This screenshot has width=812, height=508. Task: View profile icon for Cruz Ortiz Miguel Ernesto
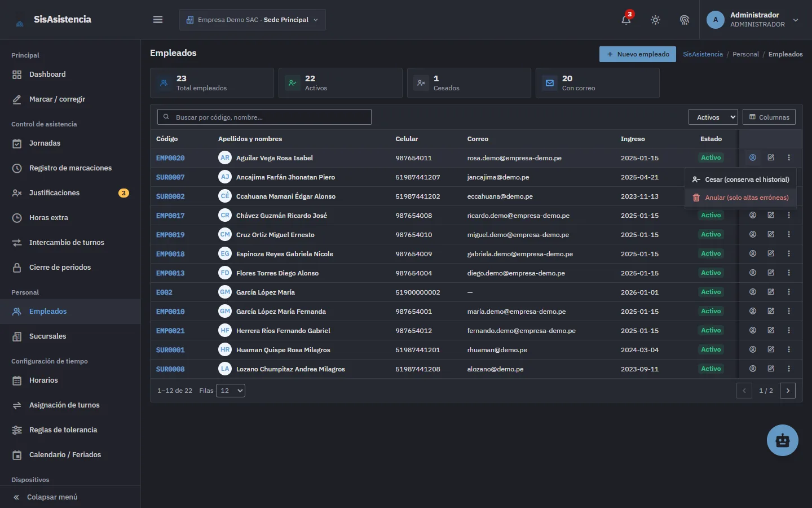[753, 234]
